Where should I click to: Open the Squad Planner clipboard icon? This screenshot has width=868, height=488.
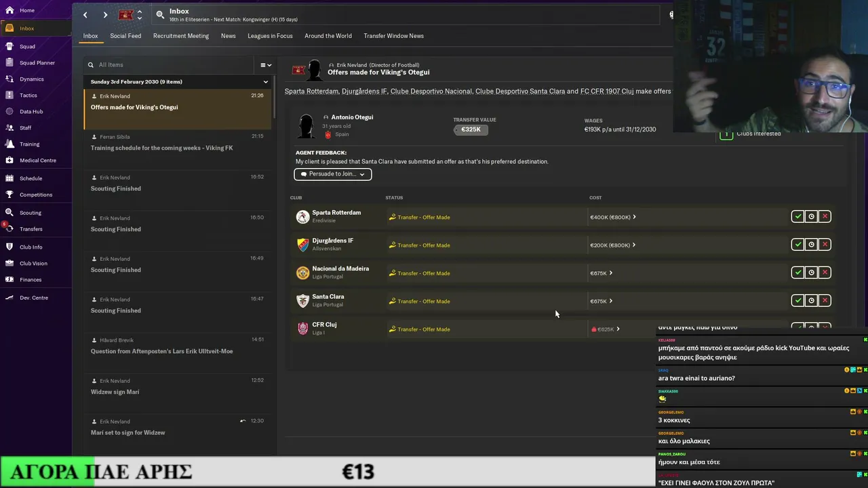pyautogui.click(x=9, y=63)
